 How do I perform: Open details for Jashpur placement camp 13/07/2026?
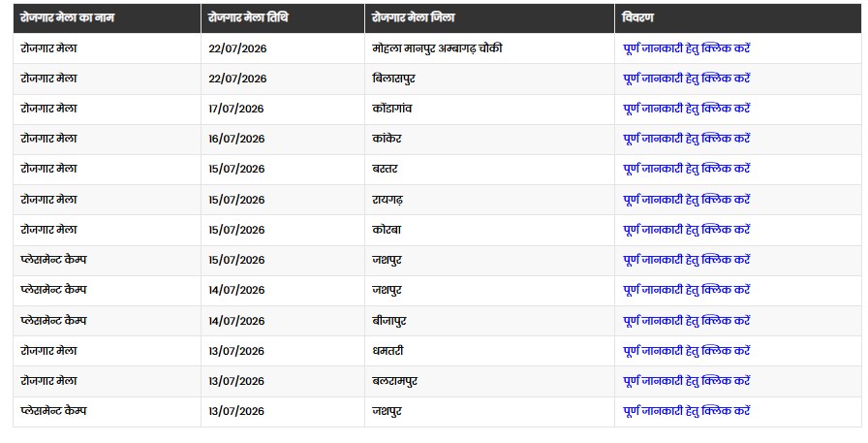687,411
